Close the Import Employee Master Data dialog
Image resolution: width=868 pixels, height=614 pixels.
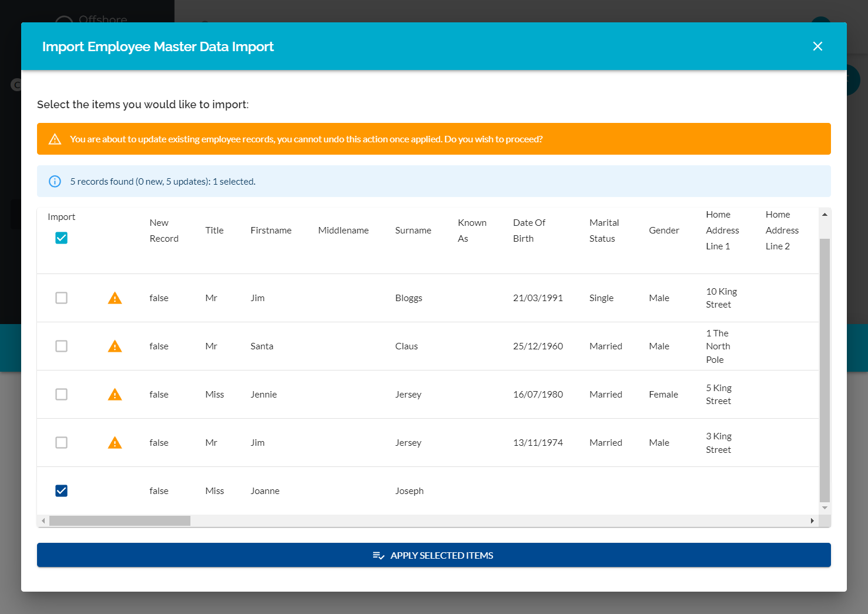pyautogui.click(x=817, y=46)
